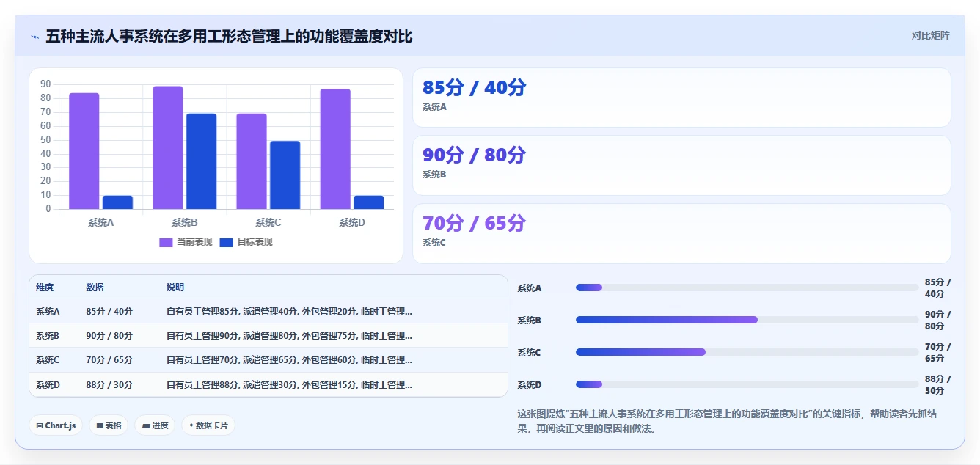980x465 pixels.
Task: Select 系统D cell in table
Action: pos(48,384)
